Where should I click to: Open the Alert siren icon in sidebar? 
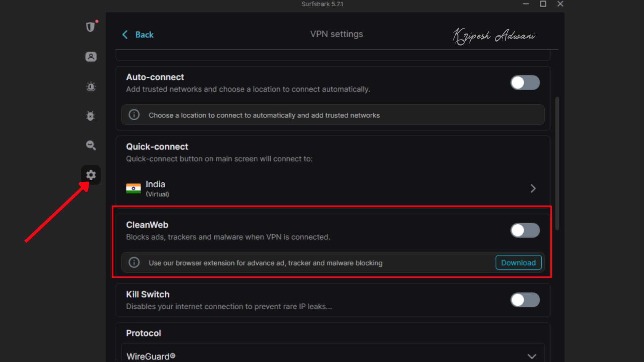(x=91, y=86)
